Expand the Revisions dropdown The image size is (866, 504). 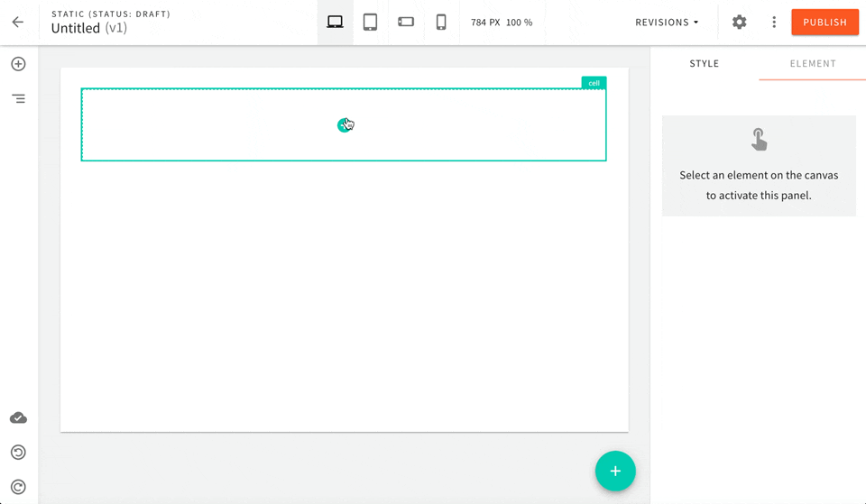pos(667,23)
